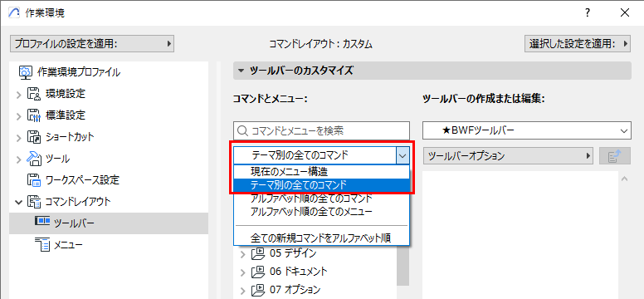Click the command list vertical scrollbar
This screenshot has height=299, width=644.
tap(402, 265)
